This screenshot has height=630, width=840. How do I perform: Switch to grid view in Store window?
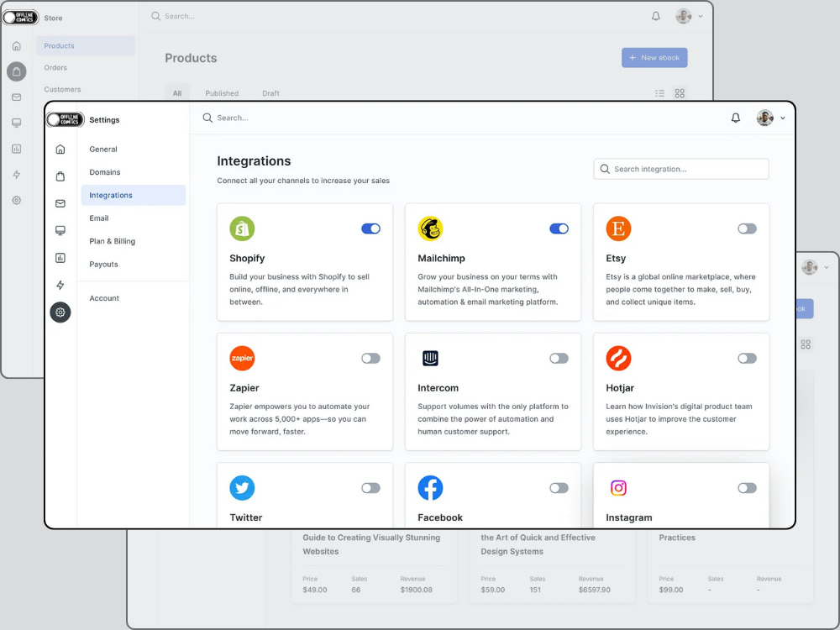click(680, 93)
